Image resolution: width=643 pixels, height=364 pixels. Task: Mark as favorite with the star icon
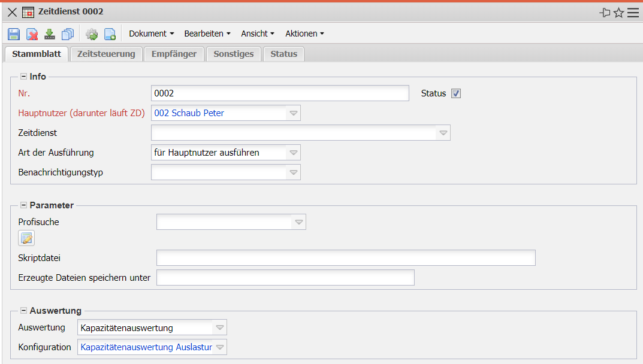click(x=619, y=13)
